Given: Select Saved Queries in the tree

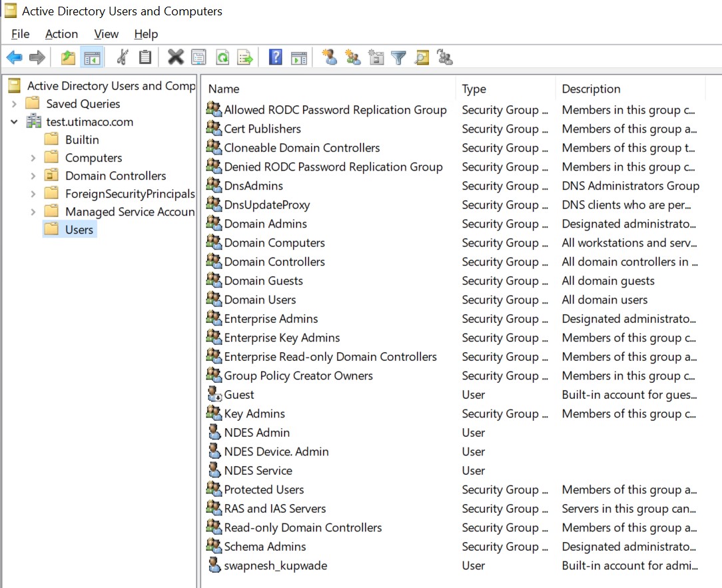Looking at the screenshot, I should point(83,104).
